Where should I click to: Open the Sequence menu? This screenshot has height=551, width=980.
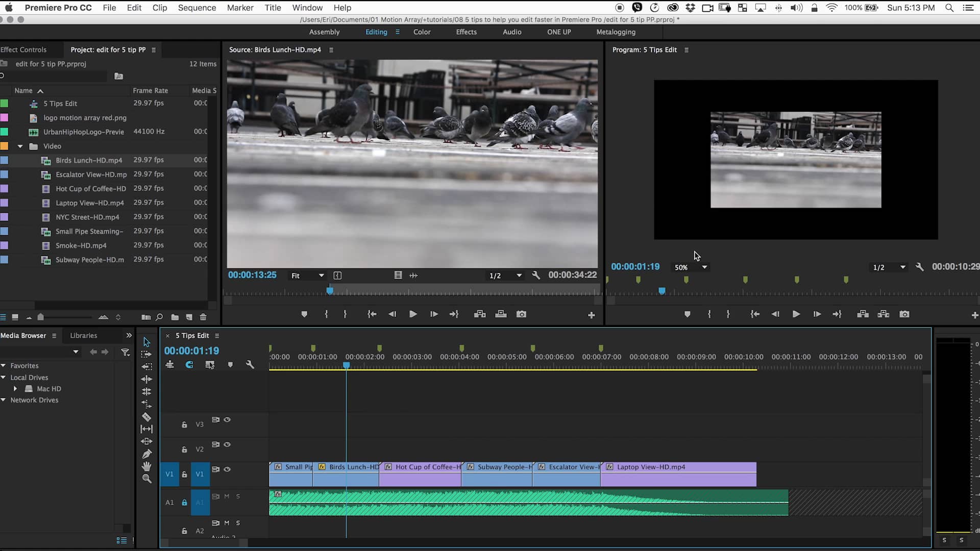197,8
